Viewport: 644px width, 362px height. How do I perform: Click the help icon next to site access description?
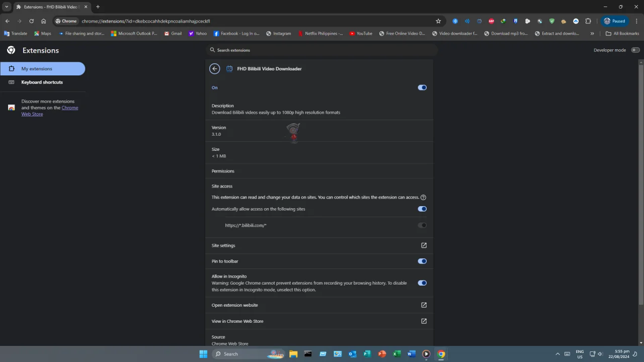pyautogui.click(x=423, y=198)
